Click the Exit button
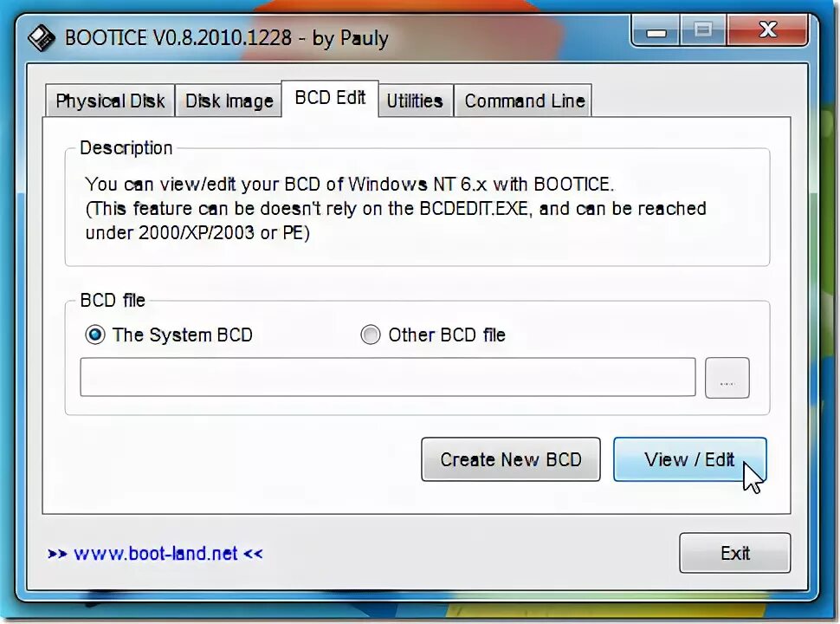Screen dimensions: 840x624 (735, 553)
